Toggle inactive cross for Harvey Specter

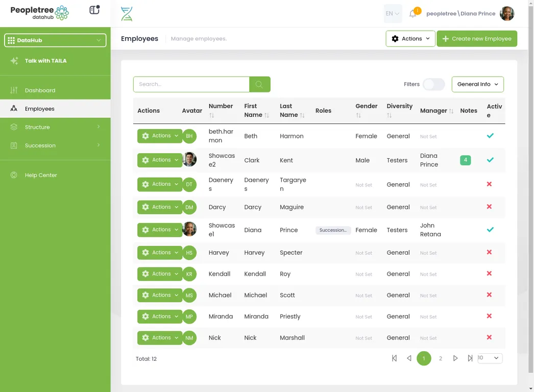pos(490,252)
